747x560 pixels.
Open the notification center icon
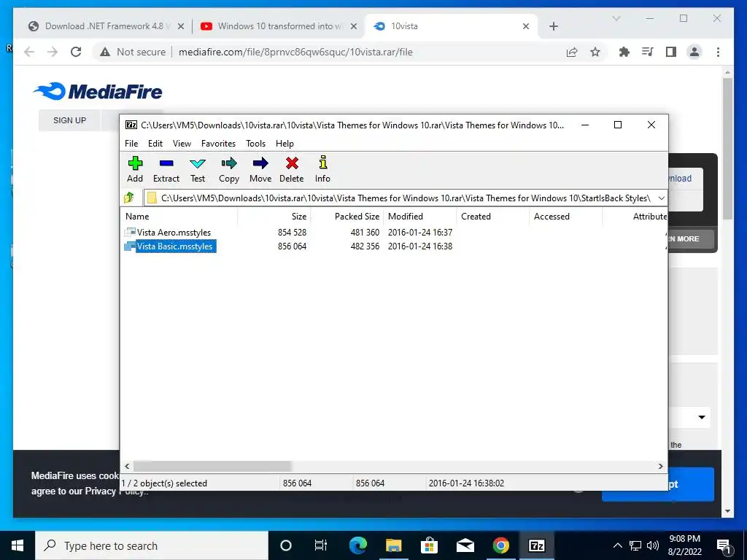(x=724, y=545)
